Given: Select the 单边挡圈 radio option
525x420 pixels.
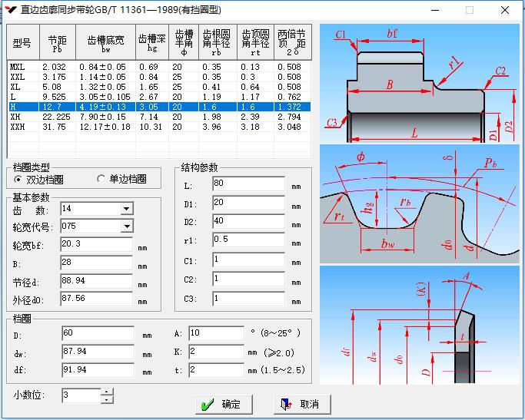Looking at the screenshot, I should coord(101,179).
